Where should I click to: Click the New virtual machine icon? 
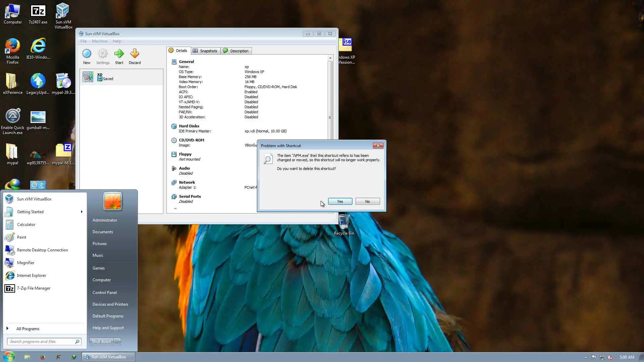pos(87,54)
